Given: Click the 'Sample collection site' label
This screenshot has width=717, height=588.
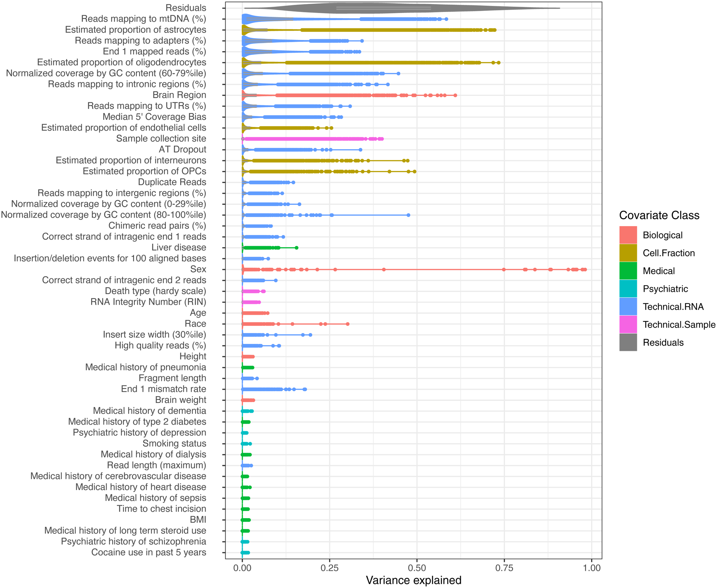Looking at the screenshot, I should coord(161,139).
